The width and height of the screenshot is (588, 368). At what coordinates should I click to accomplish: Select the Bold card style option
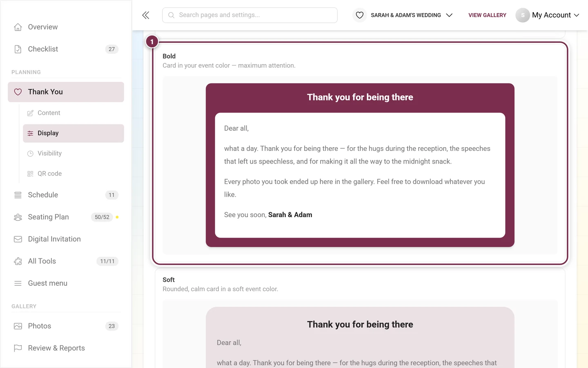pos(360,153)
